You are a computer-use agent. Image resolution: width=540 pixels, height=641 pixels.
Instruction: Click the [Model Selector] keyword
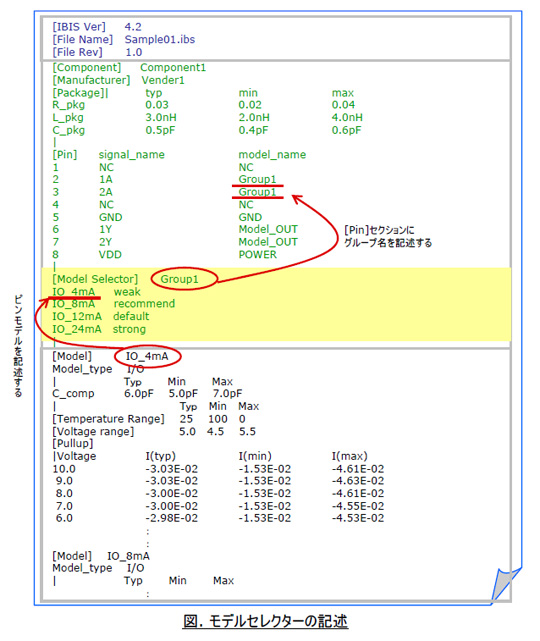point(95,279)
